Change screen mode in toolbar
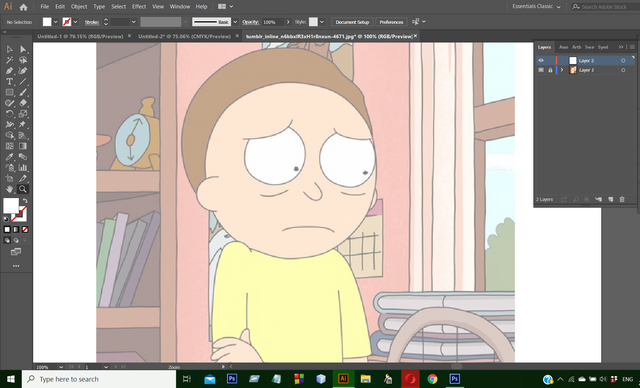The height and width of the screenshot is (388, 640). [x=16, y=252]
